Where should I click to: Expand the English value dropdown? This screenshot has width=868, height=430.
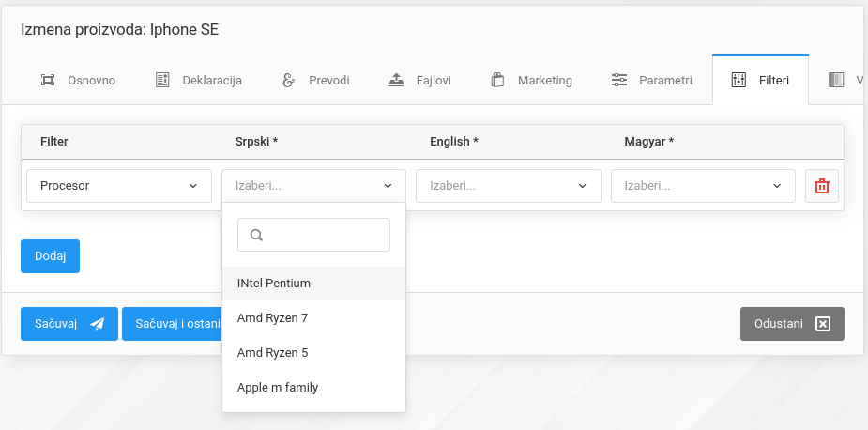508,186
